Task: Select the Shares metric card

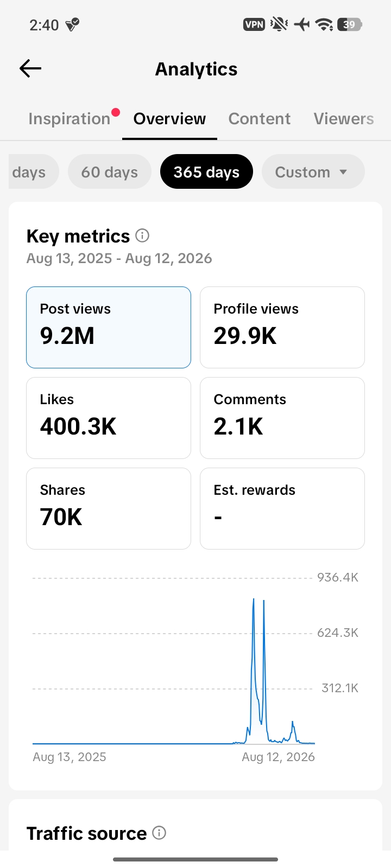Action: pos(109,508)
